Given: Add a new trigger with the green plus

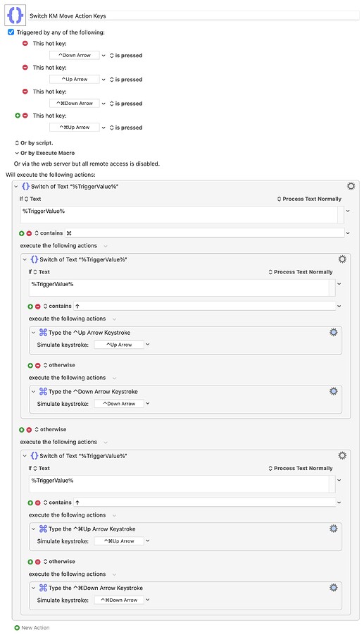Looking at the screenshot, I should click(x=18, y=116).
